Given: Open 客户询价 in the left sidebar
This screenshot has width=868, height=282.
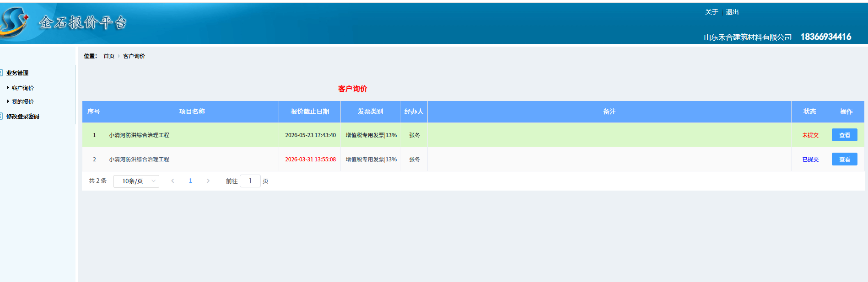Looking at the screenshot, I should tap(23, 88).
